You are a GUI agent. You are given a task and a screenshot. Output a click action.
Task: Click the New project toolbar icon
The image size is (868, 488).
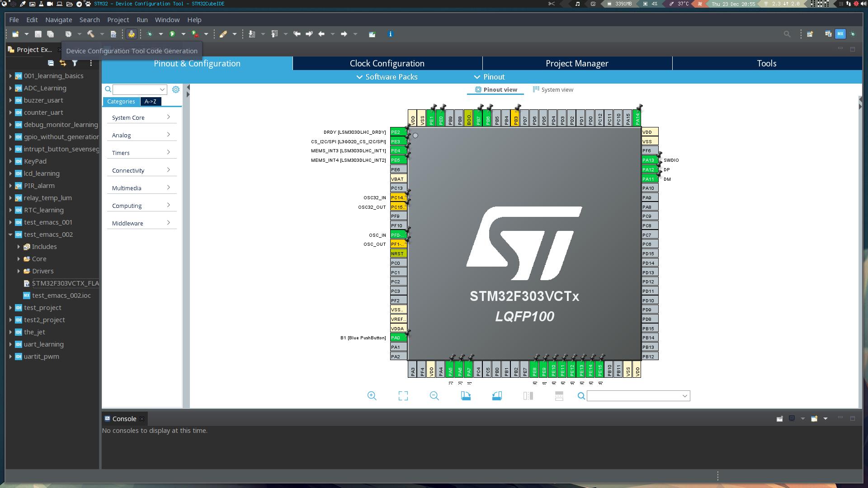15,34
